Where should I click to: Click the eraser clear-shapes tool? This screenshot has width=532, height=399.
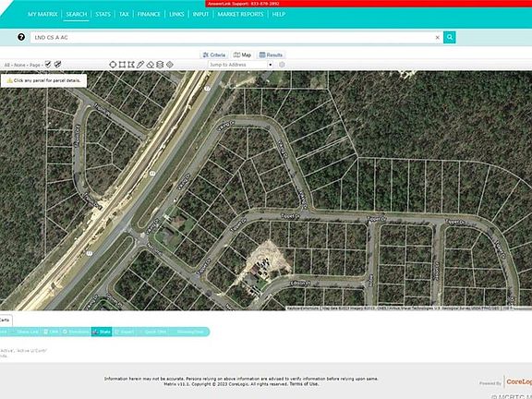pos(151,65)
